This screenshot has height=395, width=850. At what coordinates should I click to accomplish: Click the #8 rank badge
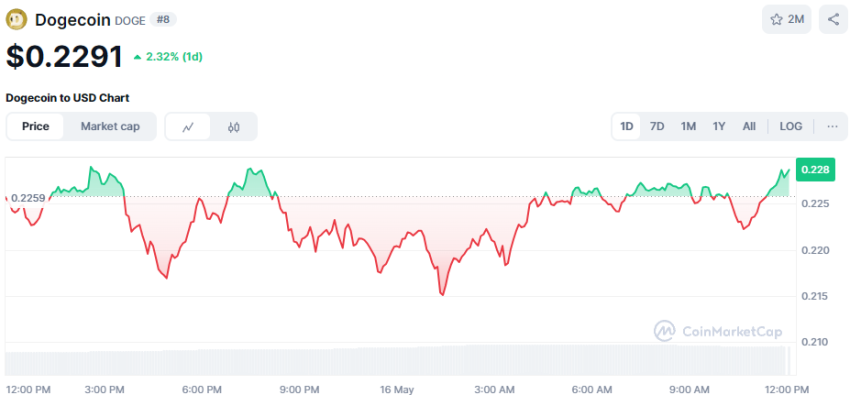click(163, 20)
